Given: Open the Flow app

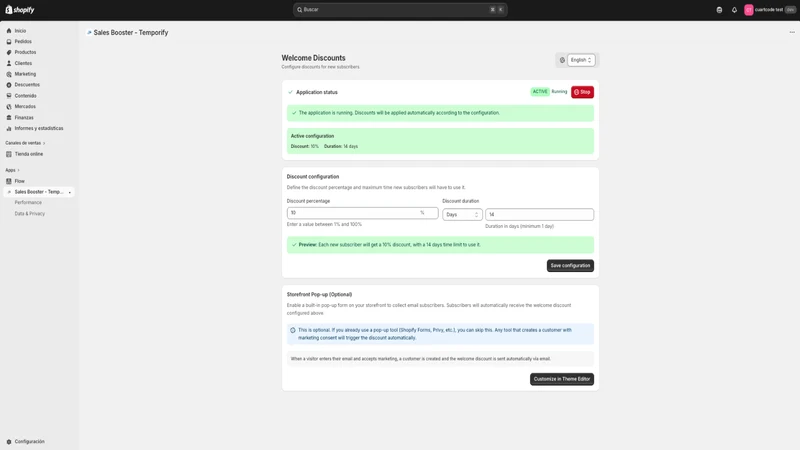Looking at the screenshot, I should click(x=19, y=181).
